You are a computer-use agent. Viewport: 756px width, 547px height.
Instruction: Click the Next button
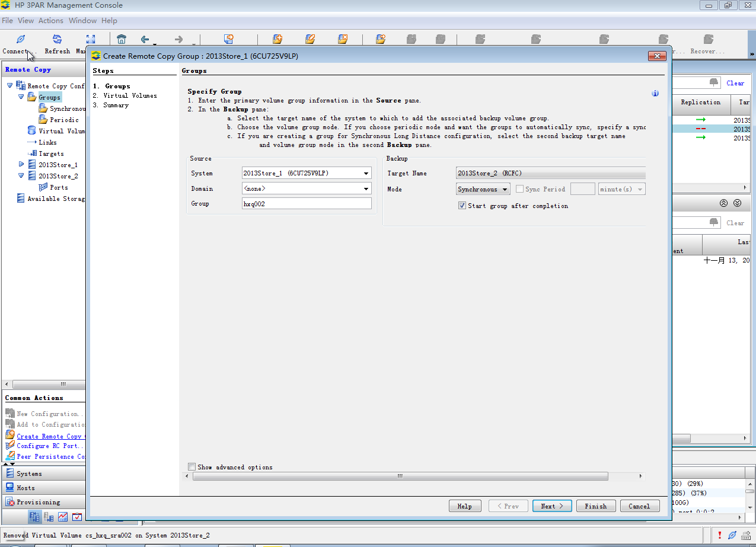(551, 506)
